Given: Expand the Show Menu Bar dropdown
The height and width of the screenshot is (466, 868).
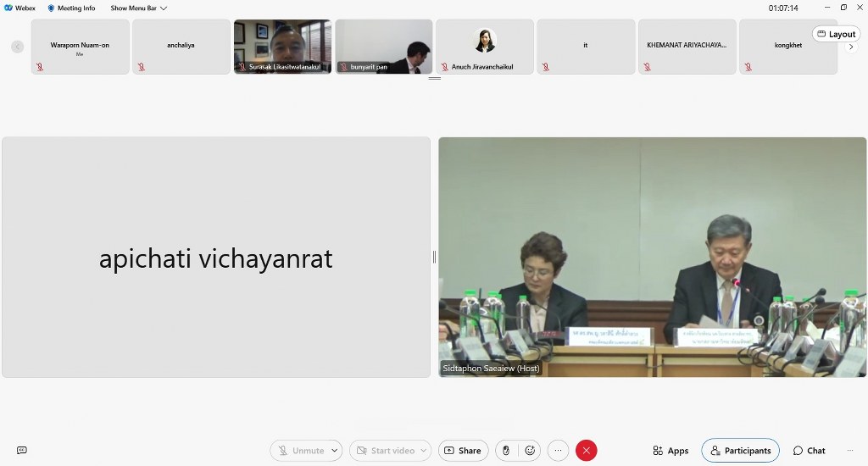Looking at the screenshot, I should click(138, 8).
